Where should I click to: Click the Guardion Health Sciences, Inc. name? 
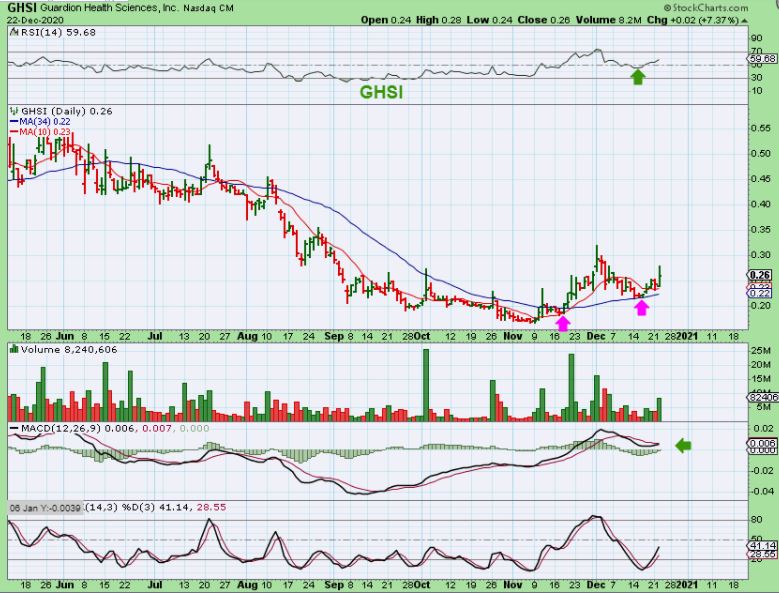[109, 8]
